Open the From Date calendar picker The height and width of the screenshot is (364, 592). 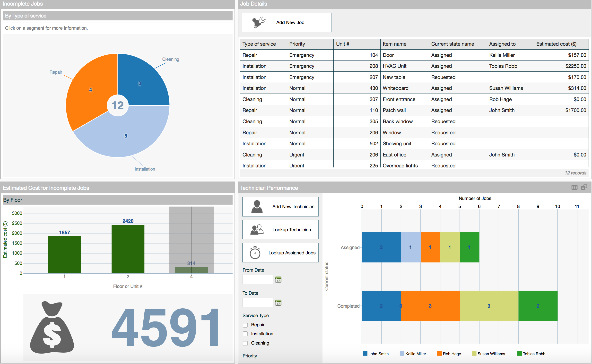coord(278,280)
